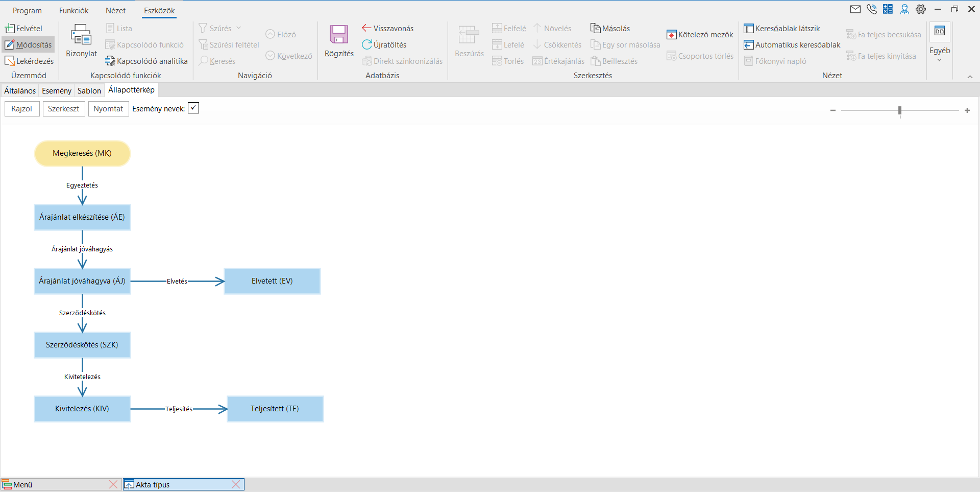Toggle Kötelező mezők option
This screenshot has height=492, width=980.
coord(700,35)
